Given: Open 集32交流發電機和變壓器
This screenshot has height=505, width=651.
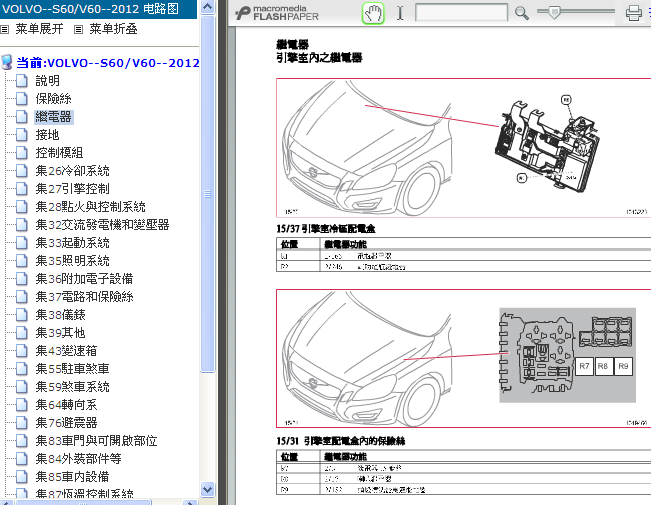Looking at the screenshot, I should coord(102,225).
